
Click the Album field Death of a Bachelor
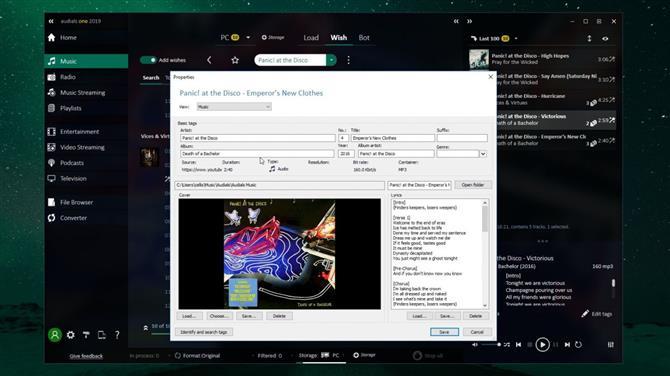257,153
